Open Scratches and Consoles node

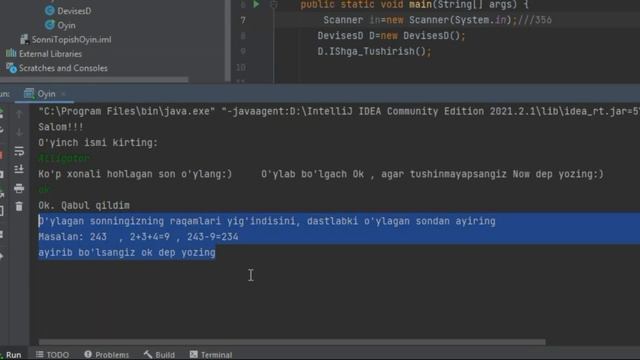(63, 68)
